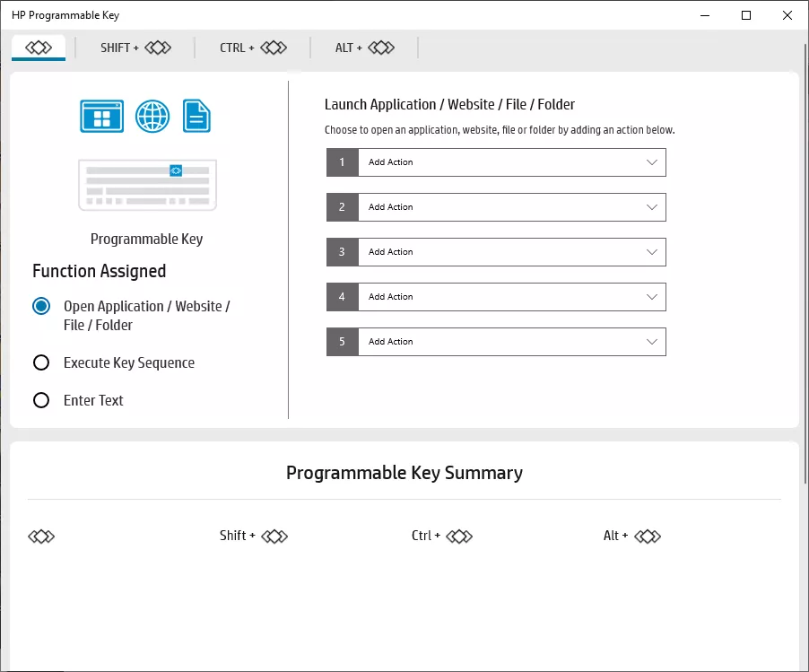Select the plain programmable key tab
The width and height of the screenshot is (809, 672).
click(x=39, y=48)
